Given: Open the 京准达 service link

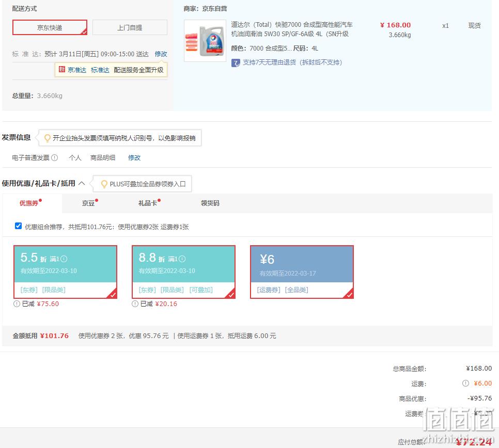Looking at the screenshot, I should coord(77,70).
